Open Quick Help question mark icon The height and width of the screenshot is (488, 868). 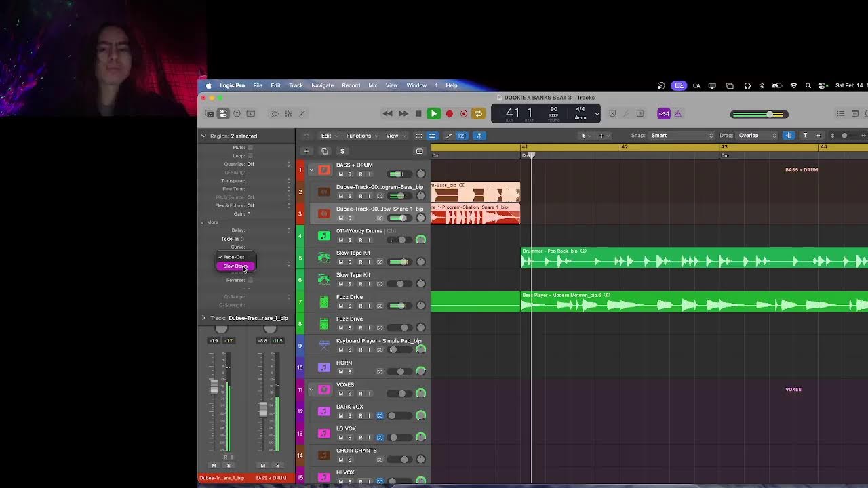click(237, 113)
